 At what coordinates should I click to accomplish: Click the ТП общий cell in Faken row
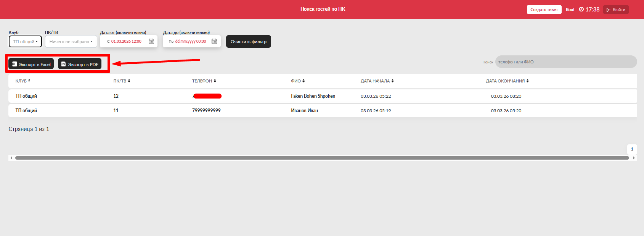click(26, 96)
